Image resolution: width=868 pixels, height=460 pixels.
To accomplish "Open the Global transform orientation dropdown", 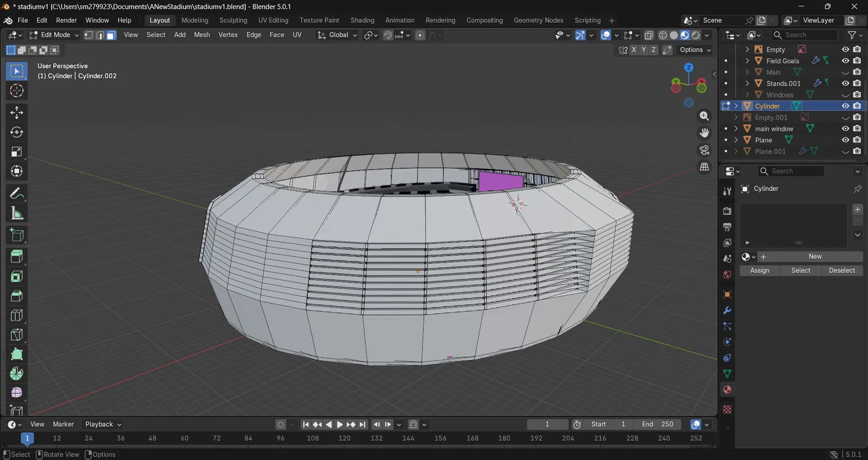I will click(337, 35).
